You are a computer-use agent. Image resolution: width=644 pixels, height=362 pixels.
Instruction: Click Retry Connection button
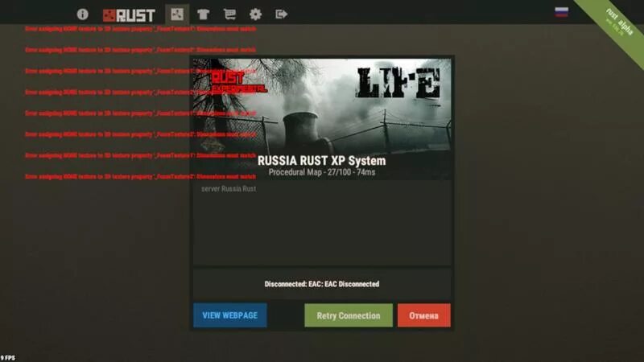tap(349, 315)
